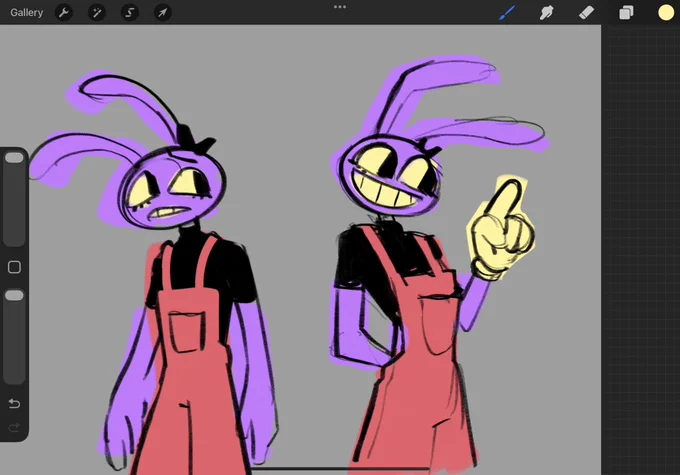Activate the Selection tool
The image size is (680, 475).
click(x=130, y=13)
